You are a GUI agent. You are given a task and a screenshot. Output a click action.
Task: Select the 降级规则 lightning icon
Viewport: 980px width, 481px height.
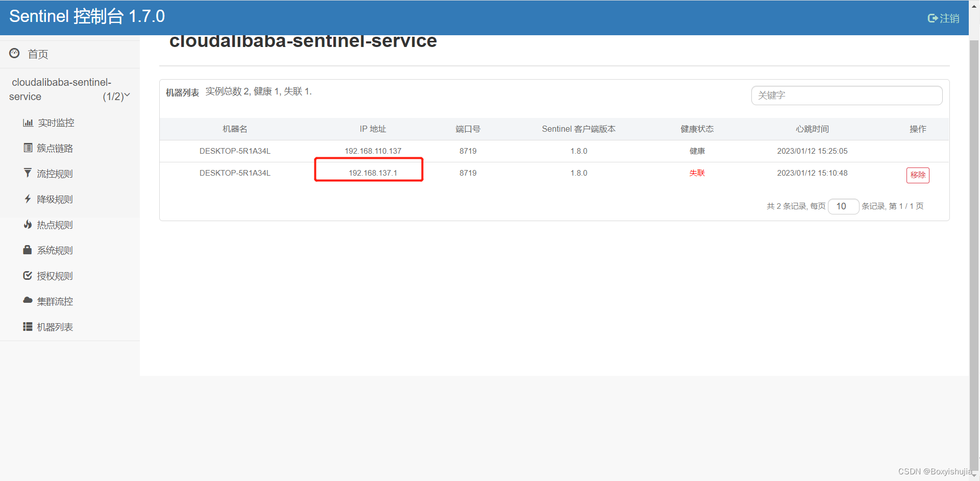point(29,199)
